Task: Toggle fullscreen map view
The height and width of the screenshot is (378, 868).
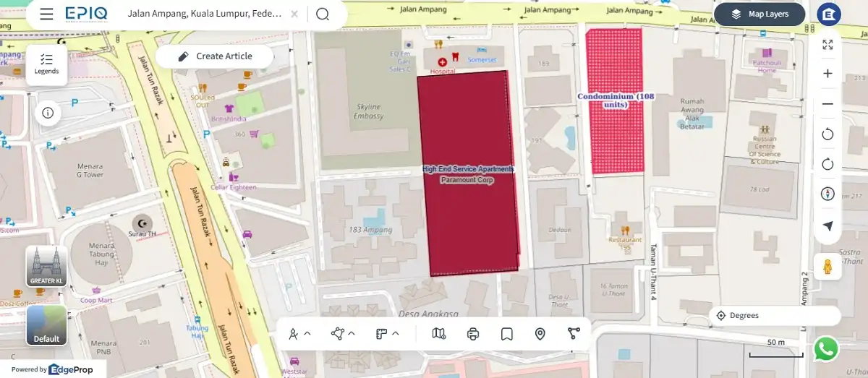Action: tap(827, 45)
